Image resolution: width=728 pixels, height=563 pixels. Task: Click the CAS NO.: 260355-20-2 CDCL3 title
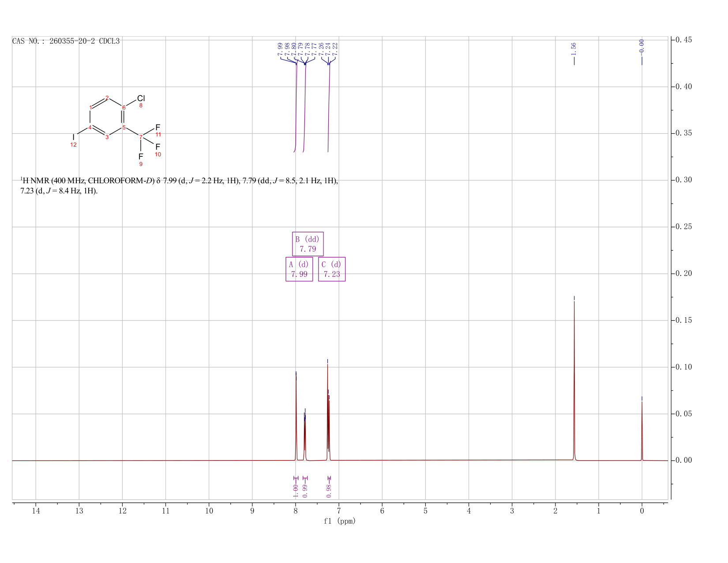[66, 41]
